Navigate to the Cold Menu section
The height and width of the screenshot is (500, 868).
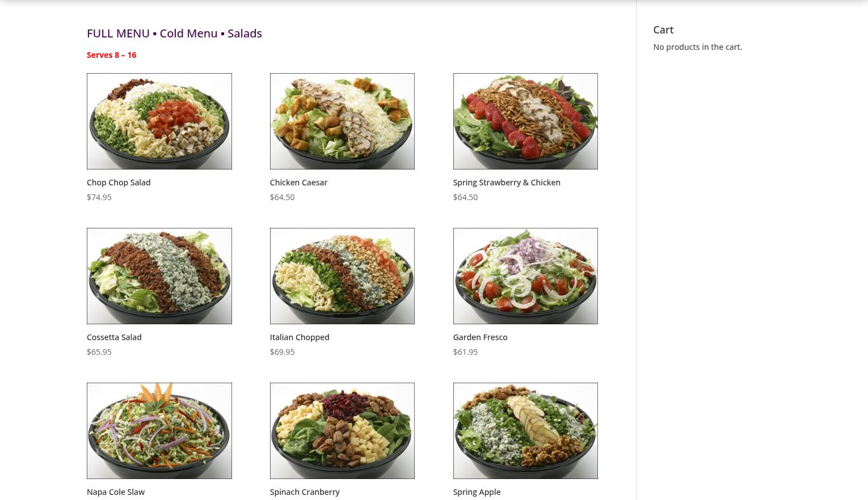(188, 33)
